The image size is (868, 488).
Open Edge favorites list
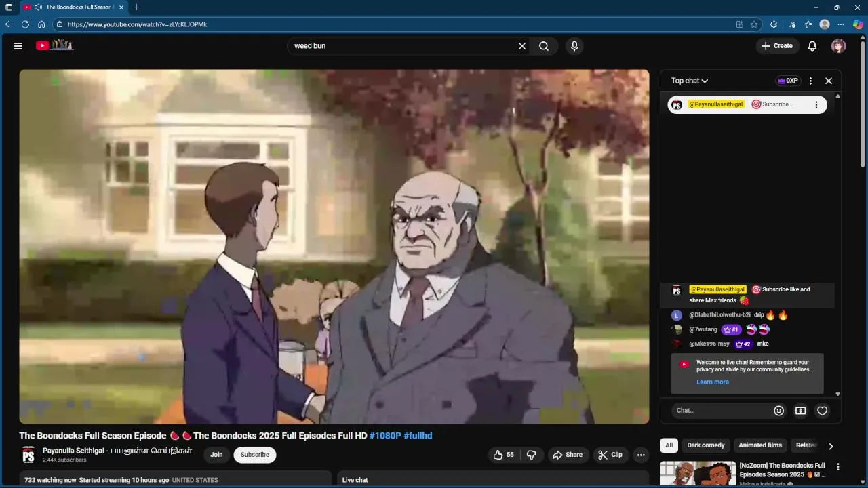(x=808, y=24)
